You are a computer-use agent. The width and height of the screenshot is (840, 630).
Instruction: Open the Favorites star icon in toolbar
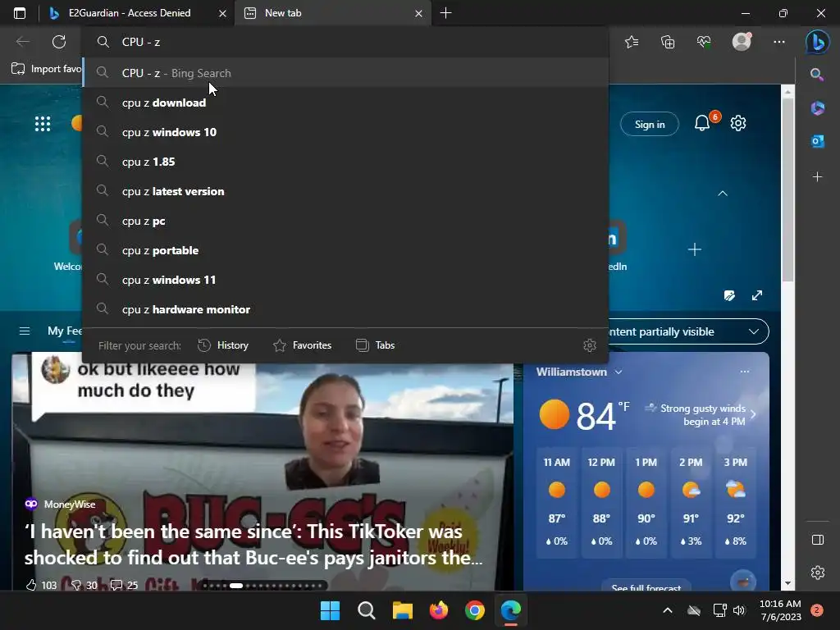tap(632, 42)
